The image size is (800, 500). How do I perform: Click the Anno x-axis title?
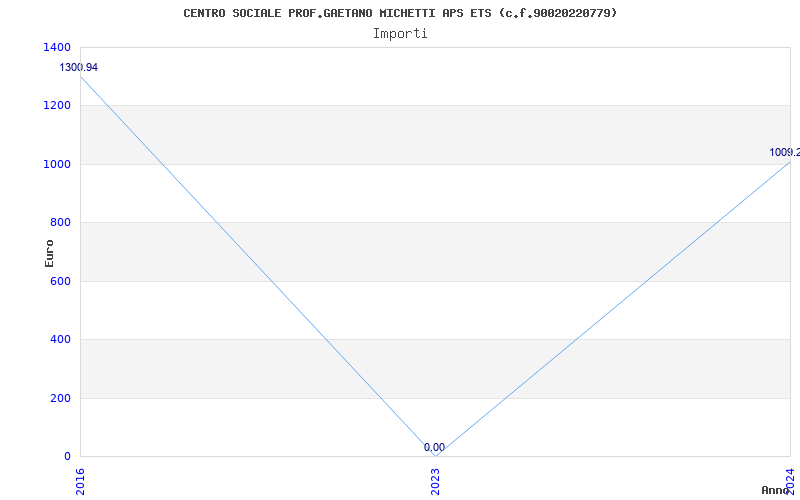[776, 490]
